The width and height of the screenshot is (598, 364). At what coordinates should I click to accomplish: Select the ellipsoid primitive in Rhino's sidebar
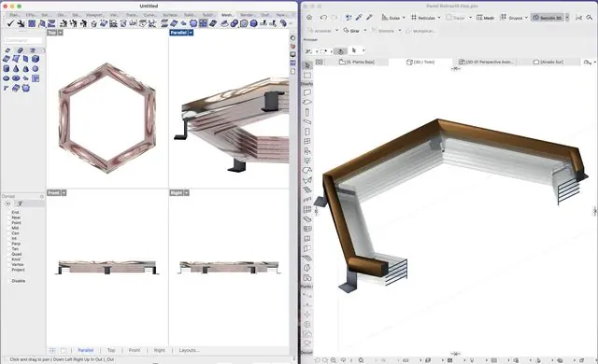(x=7, y=78)
